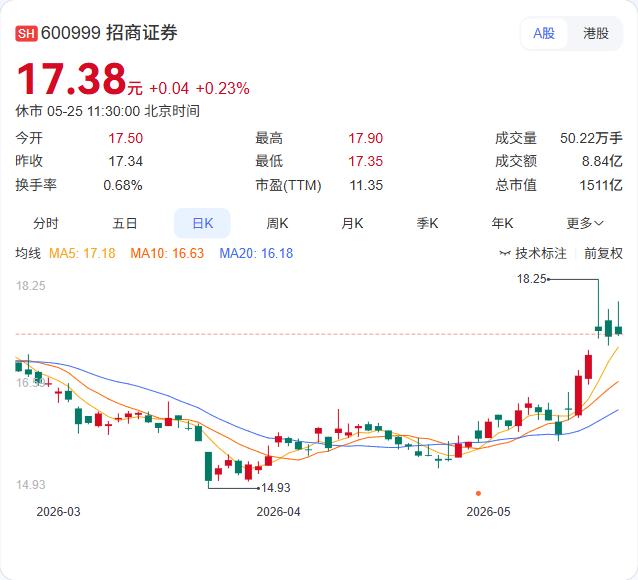
Task: Switch to the 港股 market toggle
Action: click(596, 33)
